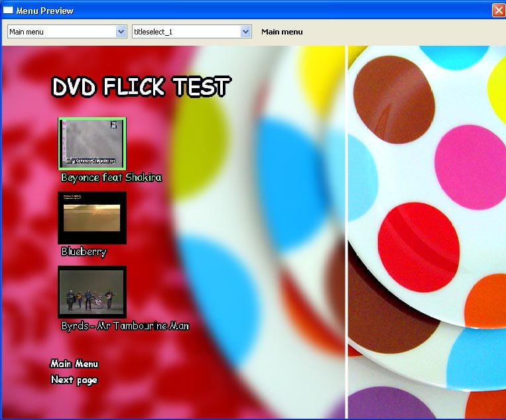Click the Beyonce feat Shakira title label
The height and width of the screenshot is (420, 506).
111,178
